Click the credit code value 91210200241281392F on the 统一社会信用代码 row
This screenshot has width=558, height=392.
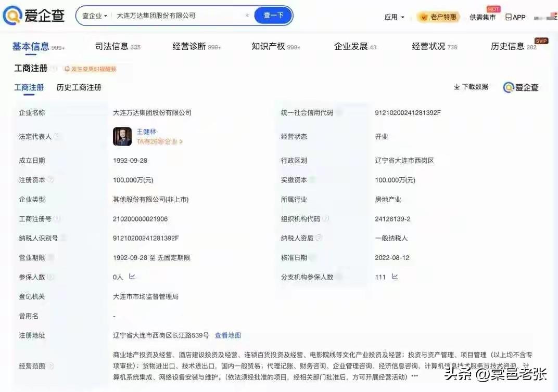pyautogui.click(x=408, y=113)
